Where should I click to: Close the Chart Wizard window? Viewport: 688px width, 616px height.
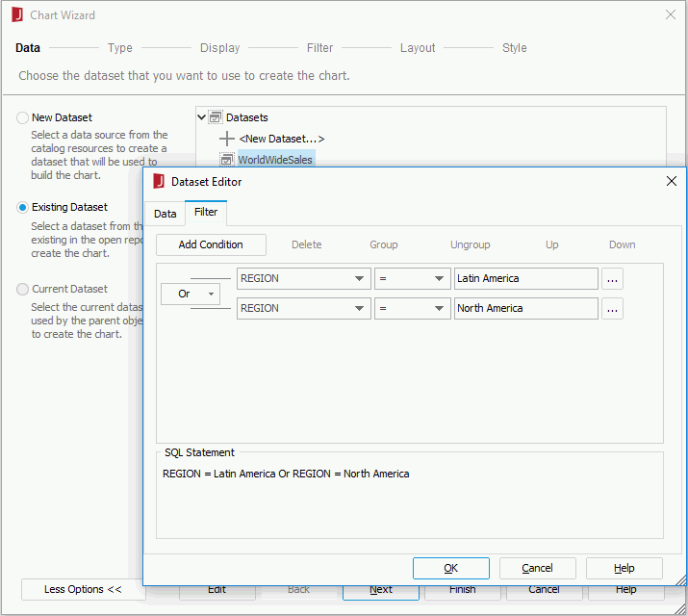(671, 14)
